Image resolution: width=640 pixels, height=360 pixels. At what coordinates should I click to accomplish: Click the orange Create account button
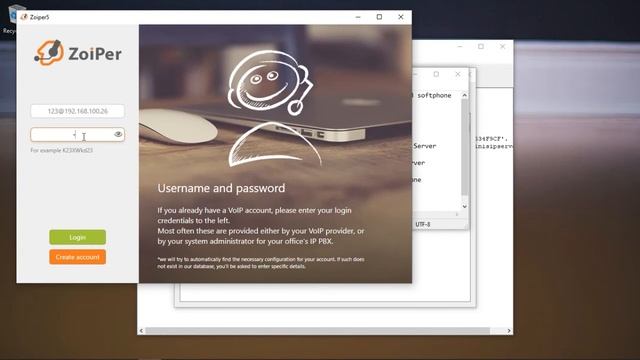click(78, 257)
